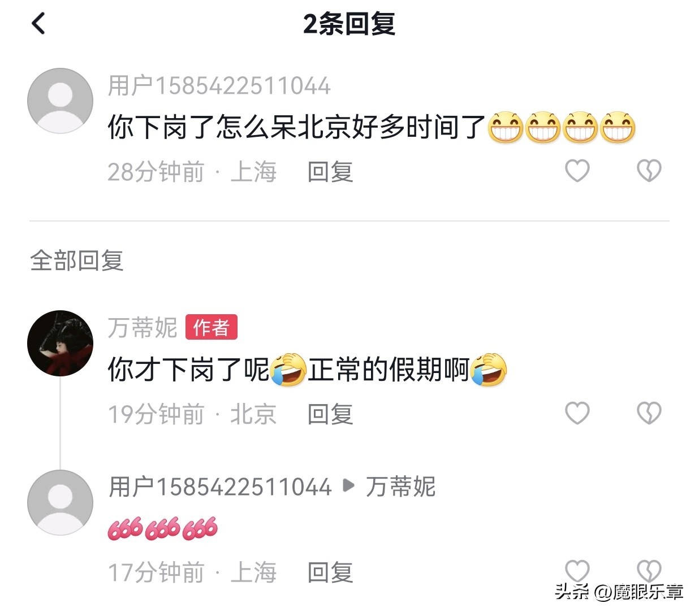
Task: Tap the pink 666 sticker
Action: coord(163,528)
